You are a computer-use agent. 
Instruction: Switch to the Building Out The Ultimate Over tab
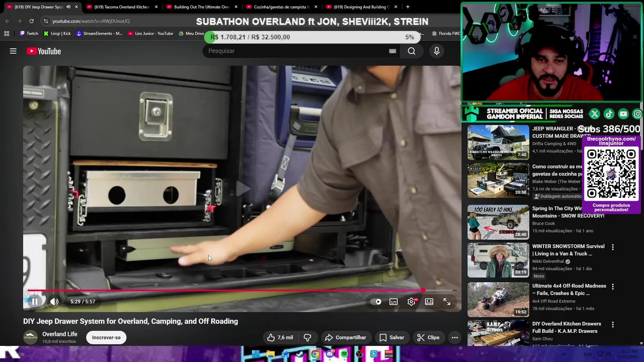pyautogui.click(x=201, y=7)
